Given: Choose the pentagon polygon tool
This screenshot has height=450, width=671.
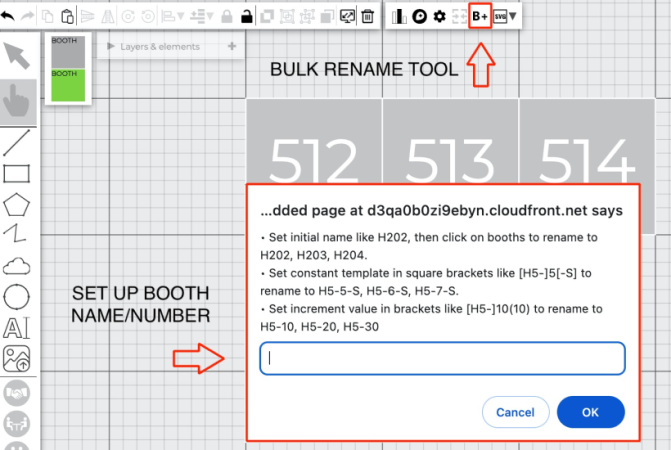Looking at the screenshot, I should [x=16, y=205].
